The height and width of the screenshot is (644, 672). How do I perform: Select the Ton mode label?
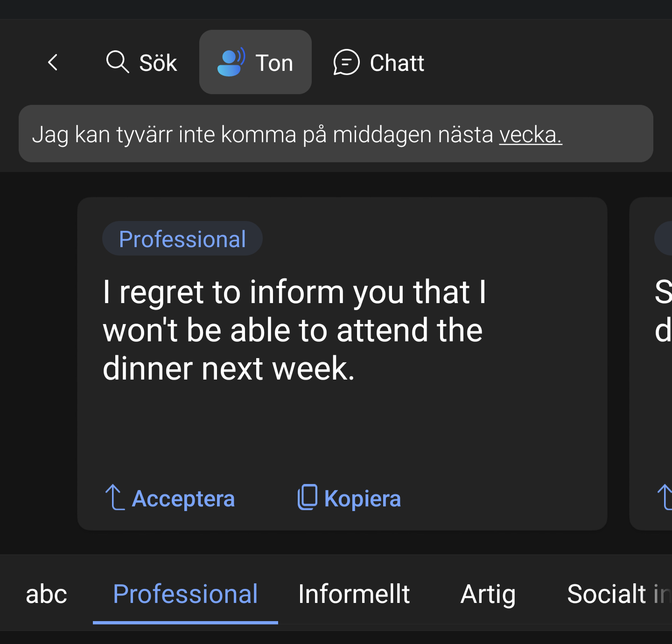pyautogui.click(x=274, y=63)
